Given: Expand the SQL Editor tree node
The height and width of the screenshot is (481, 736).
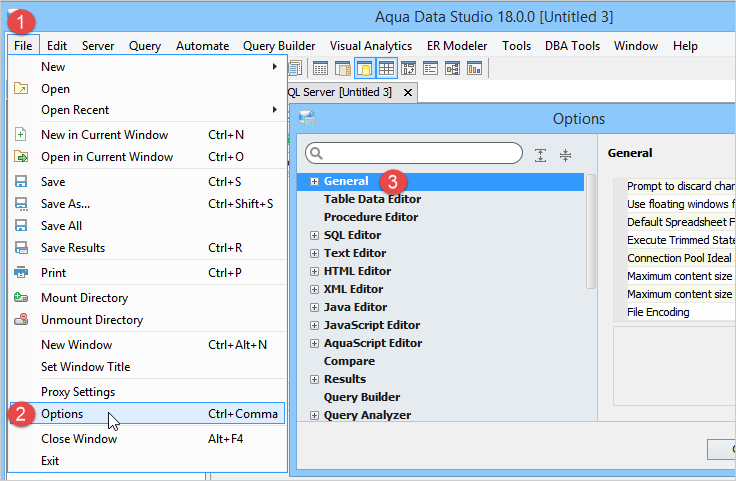Looking at the screenshot, I should tap(314, 235).
